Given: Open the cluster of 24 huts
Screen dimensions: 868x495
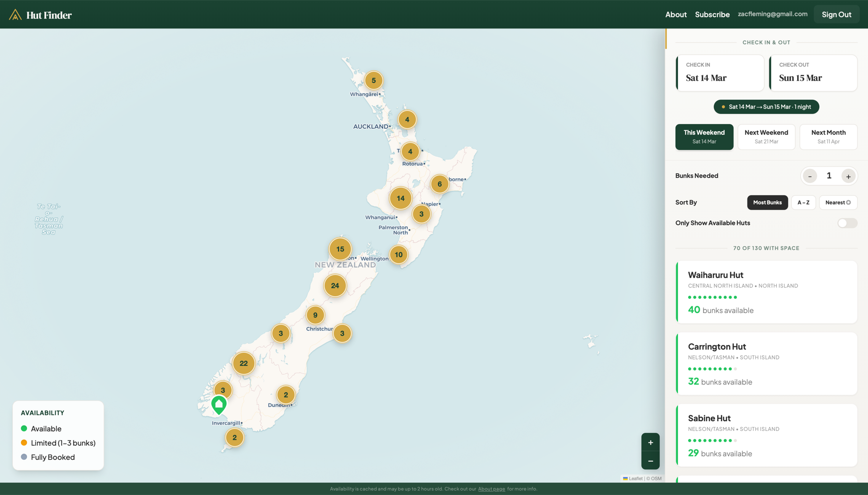Looking at the screenshot, I should 335,286.
